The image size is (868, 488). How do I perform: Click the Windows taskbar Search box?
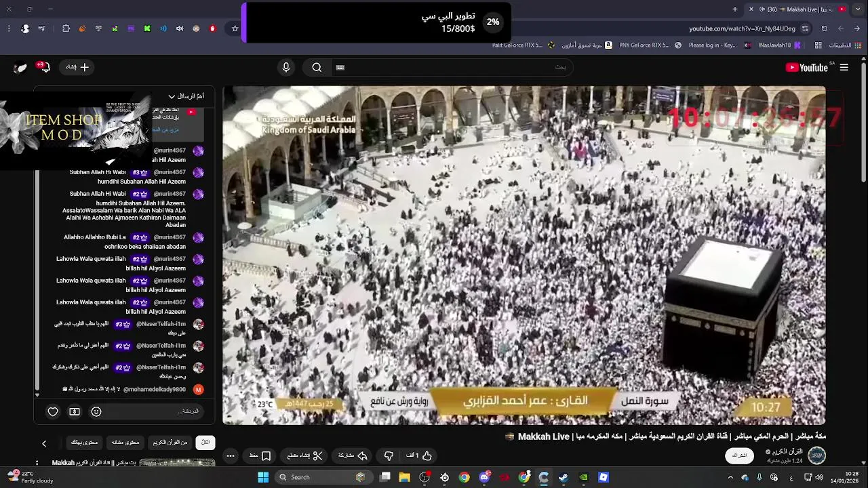click(x=325, y=477)
